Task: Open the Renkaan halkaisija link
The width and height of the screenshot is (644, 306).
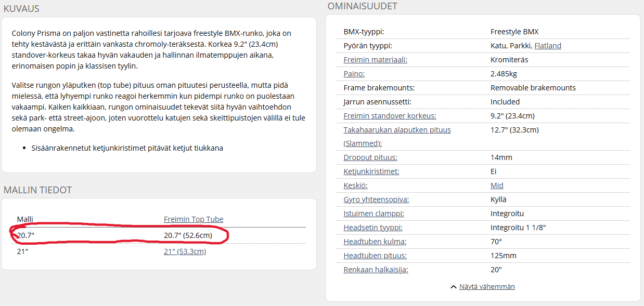Action: (376, 270)
